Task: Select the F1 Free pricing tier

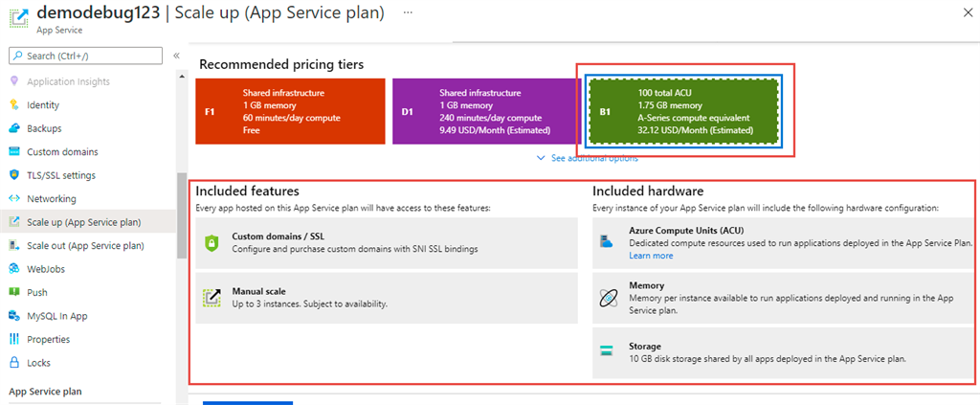Action: [x=290, y=111]
